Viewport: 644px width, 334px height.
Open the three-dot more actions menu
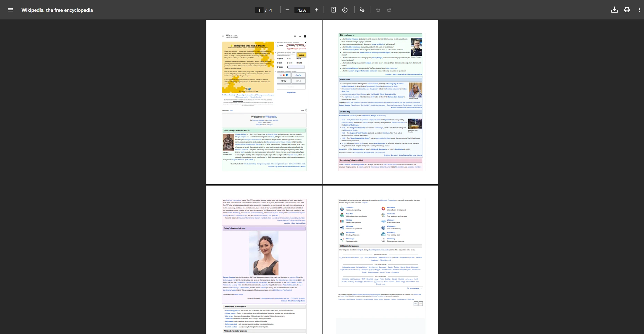click(639, 10)
